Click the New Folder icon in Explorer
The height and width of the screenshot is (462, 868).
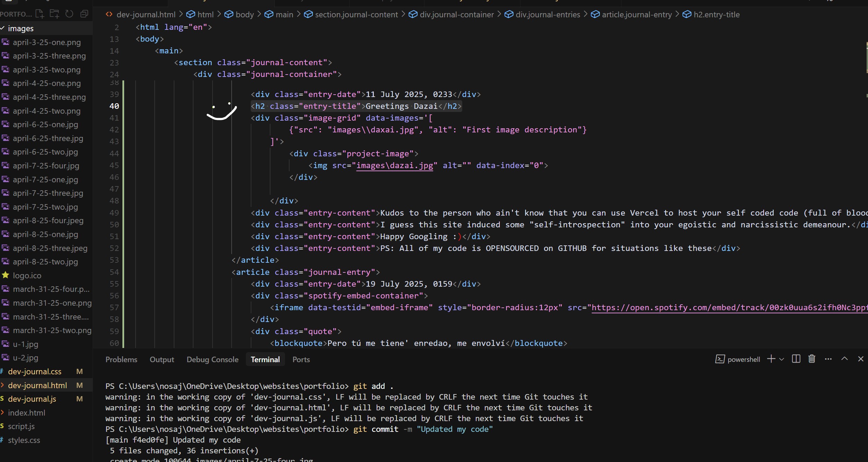[x=54, y=14]
